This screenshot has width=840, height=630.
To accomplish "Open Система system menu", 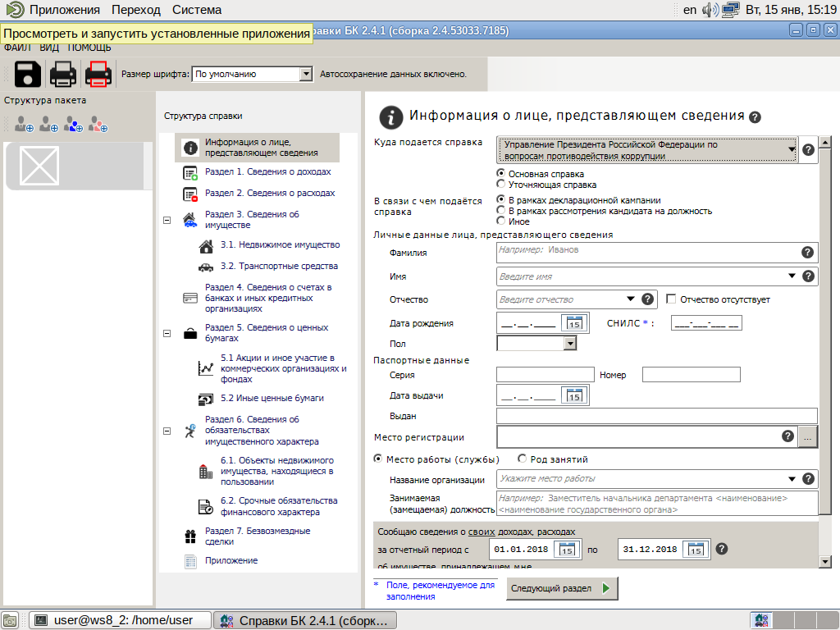I will click(197, 10).
